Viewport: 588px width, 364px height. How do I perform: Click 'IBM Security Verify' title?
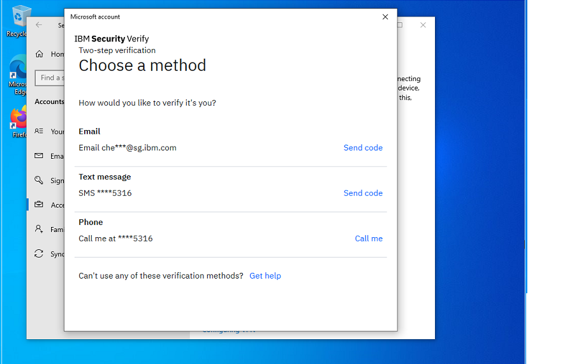[112, 39]
